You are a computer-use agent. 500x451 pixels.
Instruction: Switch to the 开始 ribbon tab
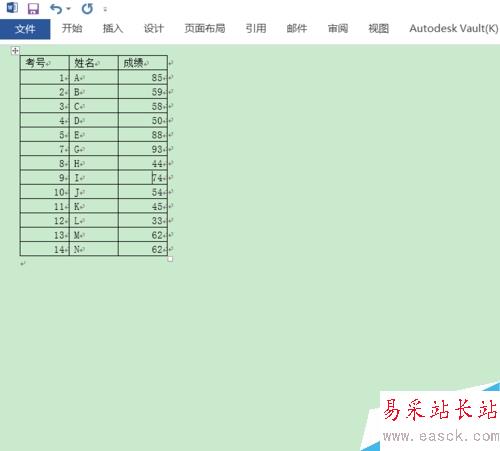pyautogui.click(x=72, y=29)
